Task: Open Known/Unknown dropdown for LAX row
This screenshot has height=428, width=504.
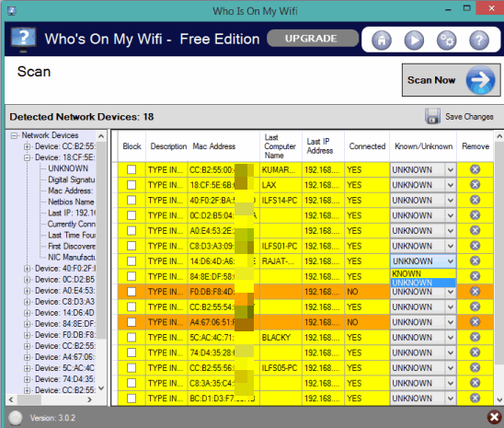Action: (451, 185)
